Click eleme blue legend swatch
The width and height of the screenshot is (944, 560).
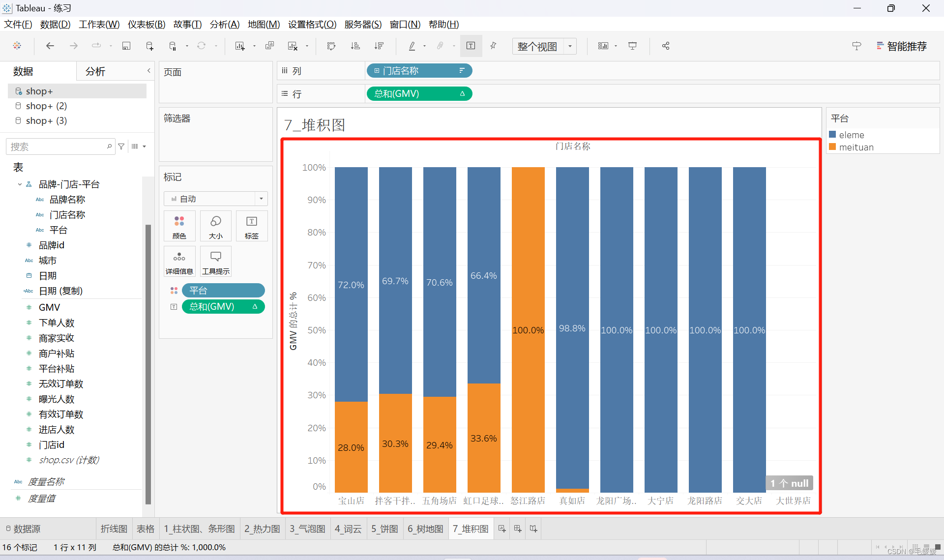point(833,134)
